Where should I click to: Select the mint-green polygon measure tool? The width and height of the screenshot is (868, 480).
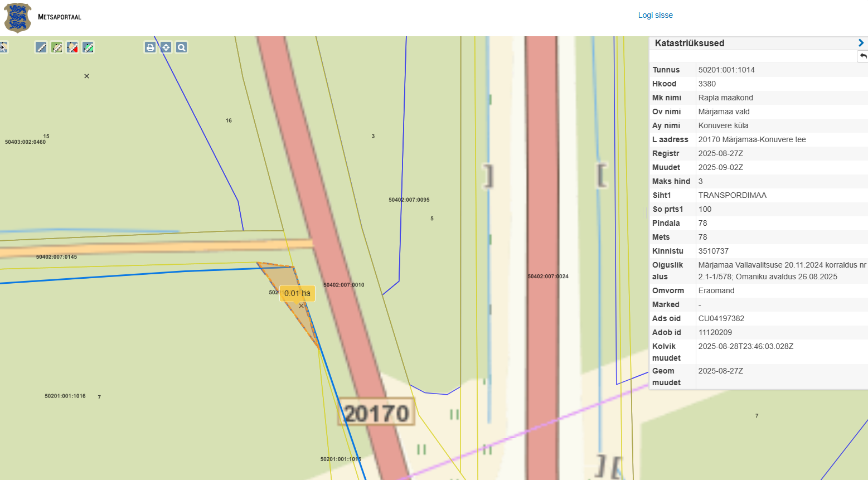tap(88, 47)
